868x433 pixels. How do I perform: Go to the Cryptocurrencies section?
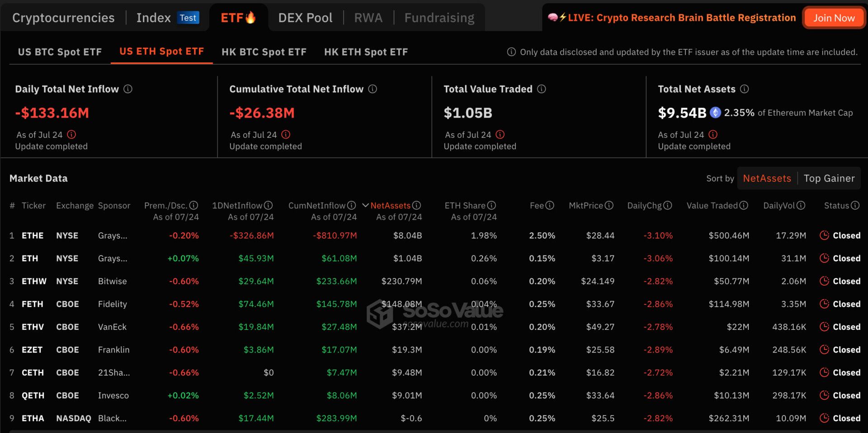[x=63, y=18]
